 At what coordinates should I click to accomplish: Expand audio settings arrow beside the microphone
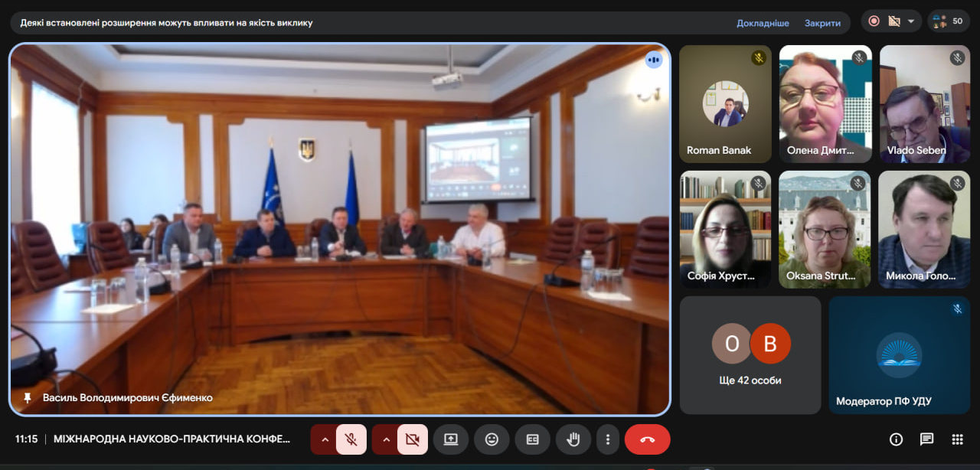coord(325,439)
